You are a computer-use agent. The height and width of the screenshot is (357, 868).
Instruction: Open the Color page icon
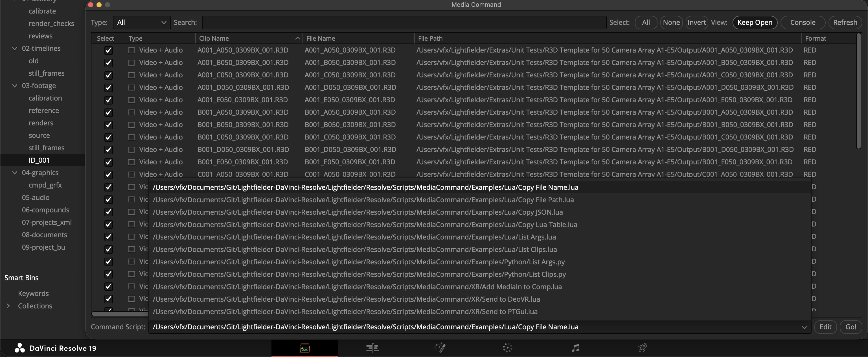tap(507, 348)
